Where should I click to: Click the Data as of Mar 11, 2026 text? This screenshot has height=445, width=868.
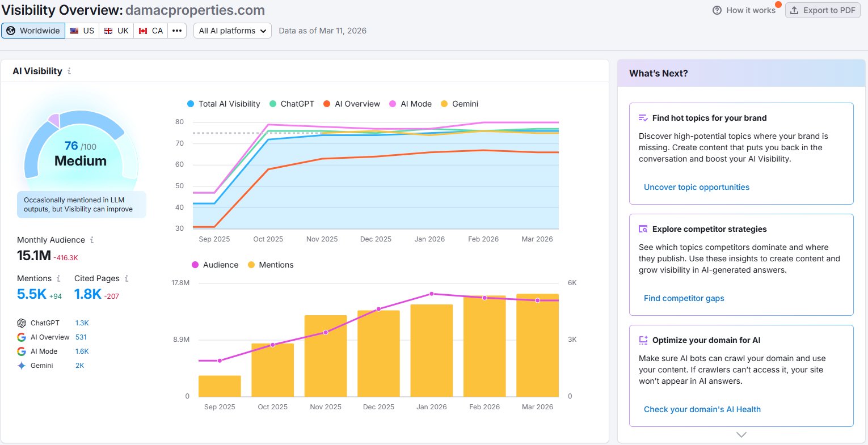click(x=323, y=31)
